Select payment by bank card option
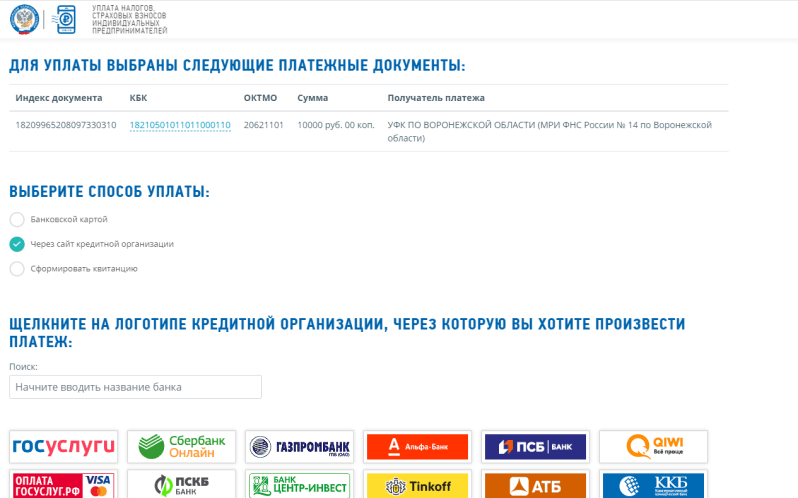This screenshot has height=498, width=798. tap(17, 219)
